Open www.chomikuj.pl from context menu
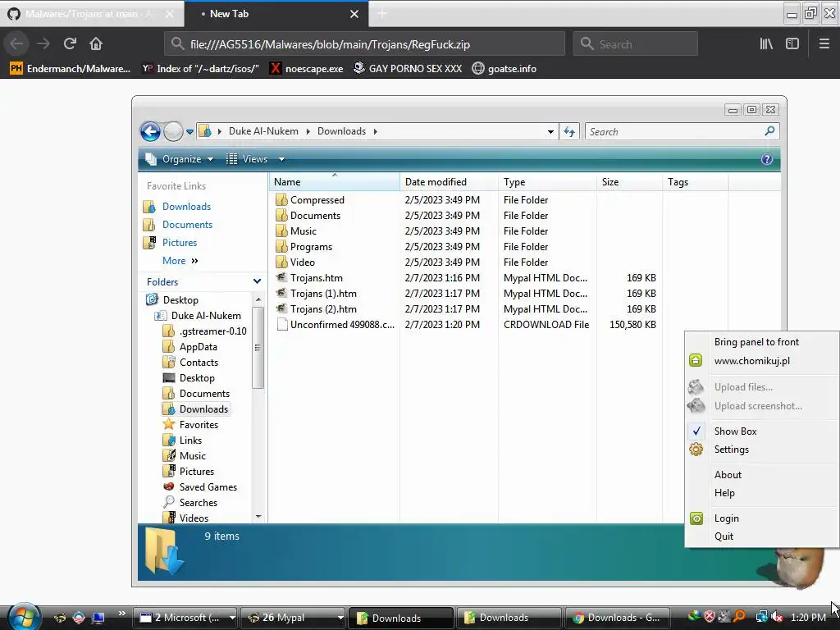The height and width of the screenshot is (630, 840). tap(751, 361)
